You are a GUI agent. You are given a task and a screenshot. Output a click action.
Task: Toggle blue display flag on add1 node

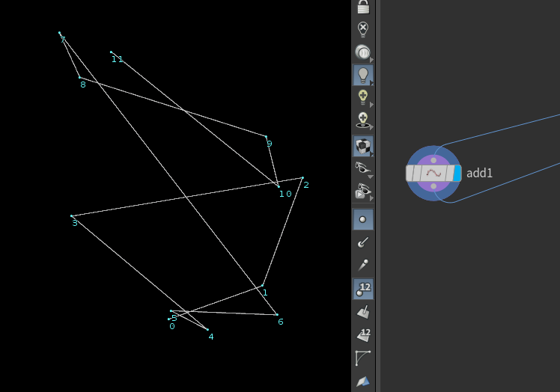[x=457, y=173]
